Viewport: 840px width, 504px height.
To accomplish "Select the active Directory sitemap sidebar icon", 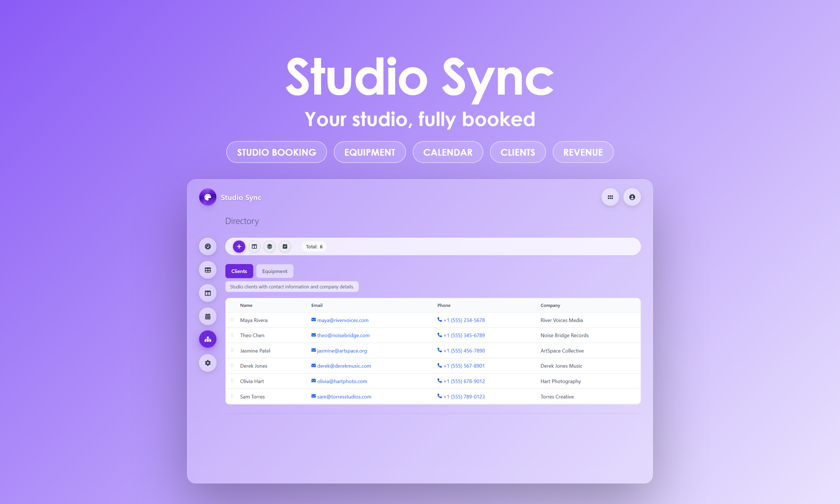I will click(208, 339).
